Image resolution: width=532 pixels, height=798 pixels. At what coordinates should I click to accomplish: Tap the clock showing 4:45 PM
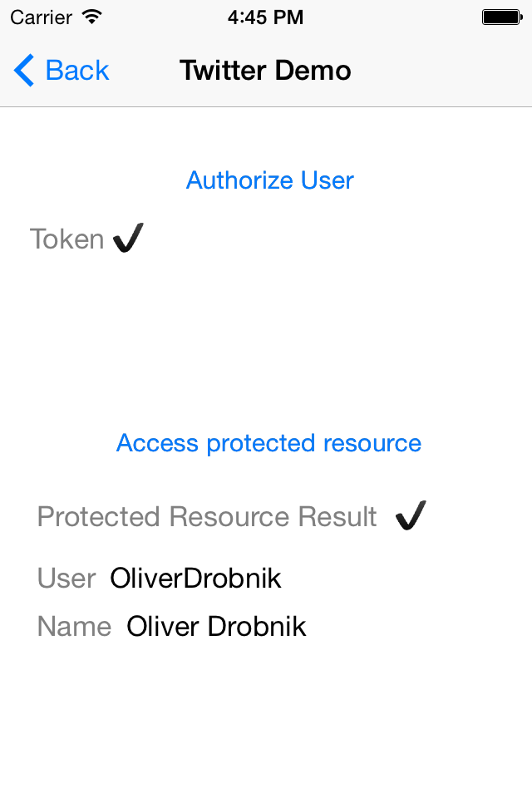tap(265, 15)
